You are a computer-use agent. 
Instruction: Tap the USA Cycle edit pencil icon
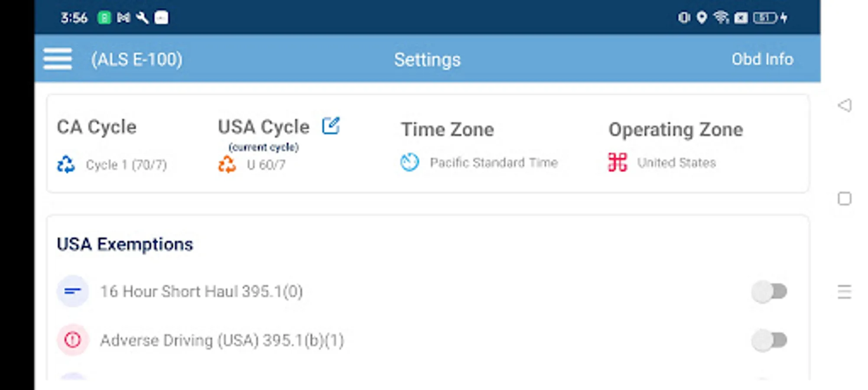click(331, 126)
